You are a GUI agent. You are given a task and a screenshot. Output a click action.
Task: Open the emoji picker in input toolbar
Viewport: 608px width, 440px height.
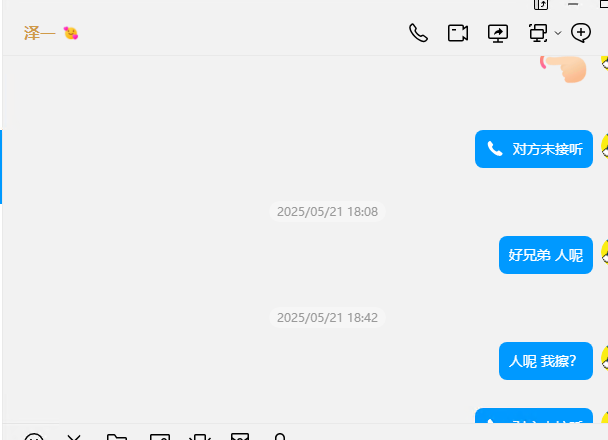(x=34, y=437)
